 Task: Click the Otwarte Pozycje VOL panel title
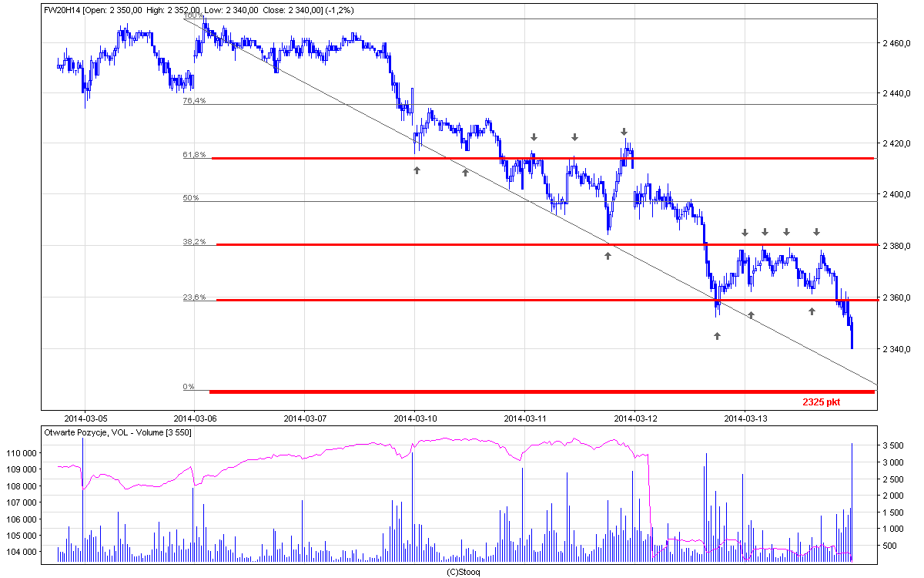(119, 433)
